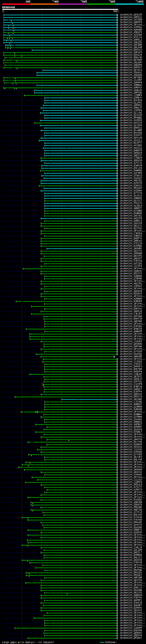Choose the UniRef100_Q9VEJ0 hit label
The image size is (146, 644).
(x=131, y=379)
